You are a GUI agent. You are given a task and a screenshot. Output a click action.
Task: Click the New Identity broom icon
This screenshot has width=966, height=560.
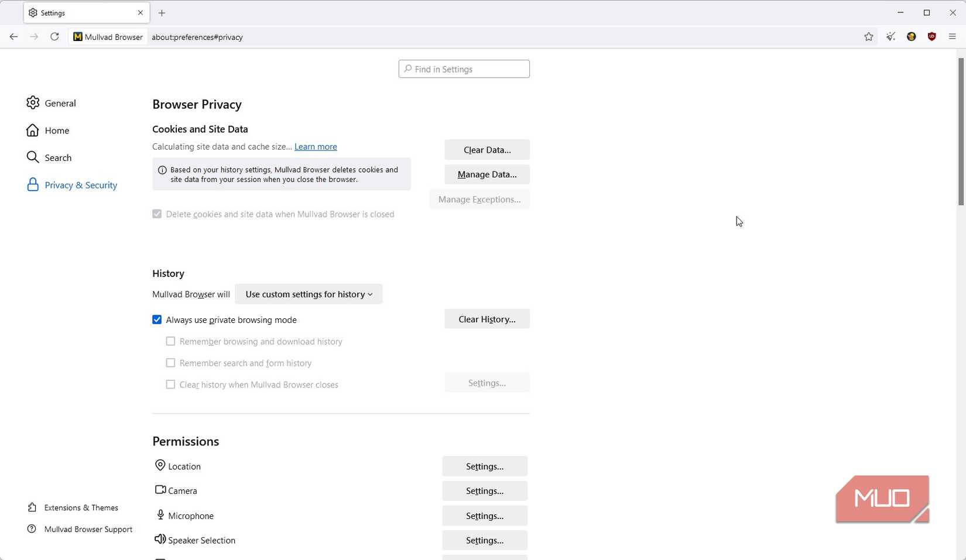[x=890, y=37]
